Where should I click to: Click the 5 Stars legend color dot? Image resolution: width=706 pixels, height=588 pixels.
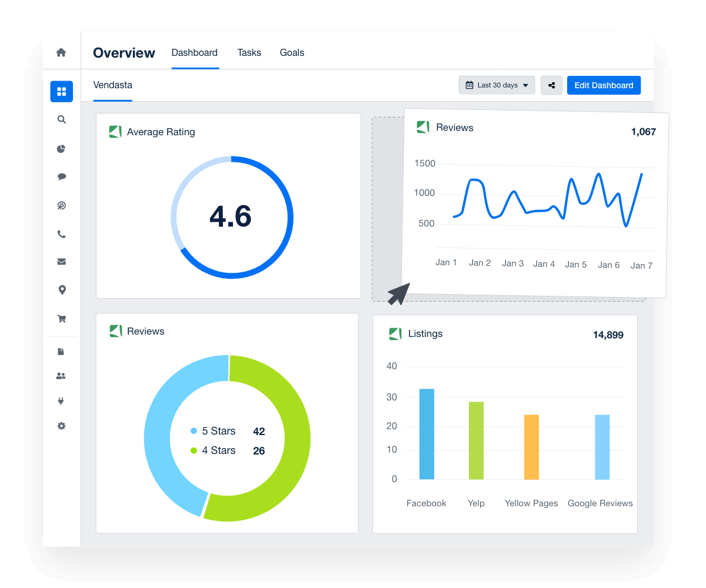pyautogui.click(x=194, y=431)
